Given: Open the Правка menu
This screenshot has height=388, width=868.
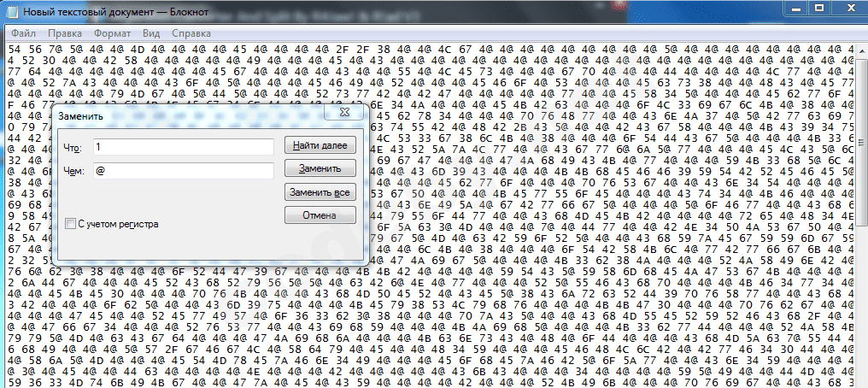Looking at the screenshot, I should (x=64, y=32).
